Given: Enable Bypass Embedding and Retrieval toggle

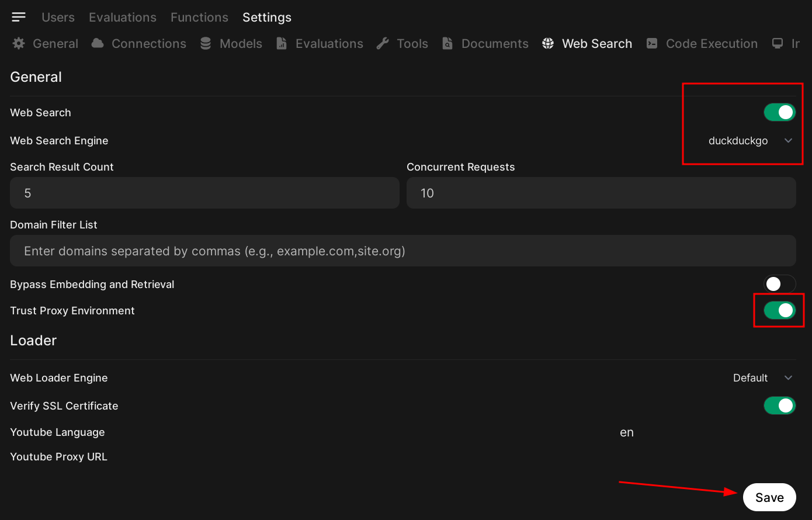Looking at the screenshot, I should point(779,285).
